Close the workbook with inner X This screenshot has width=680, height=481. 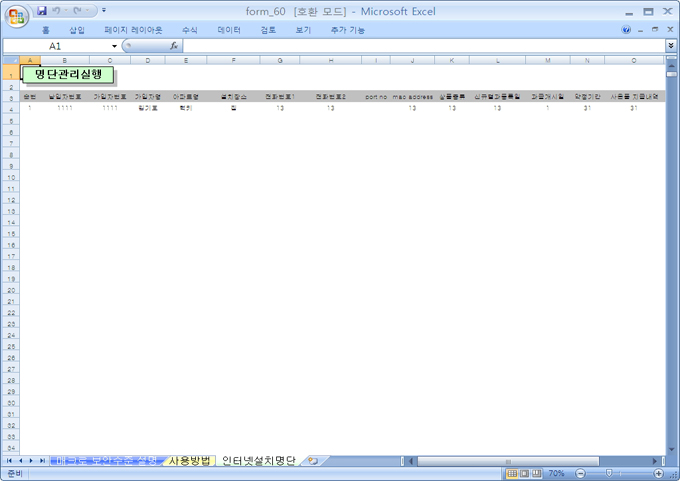[x=670, y=29]
